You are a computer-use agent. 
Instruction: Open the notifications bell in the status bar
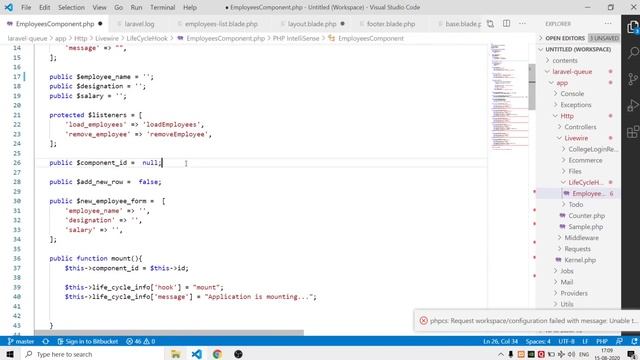634,341
